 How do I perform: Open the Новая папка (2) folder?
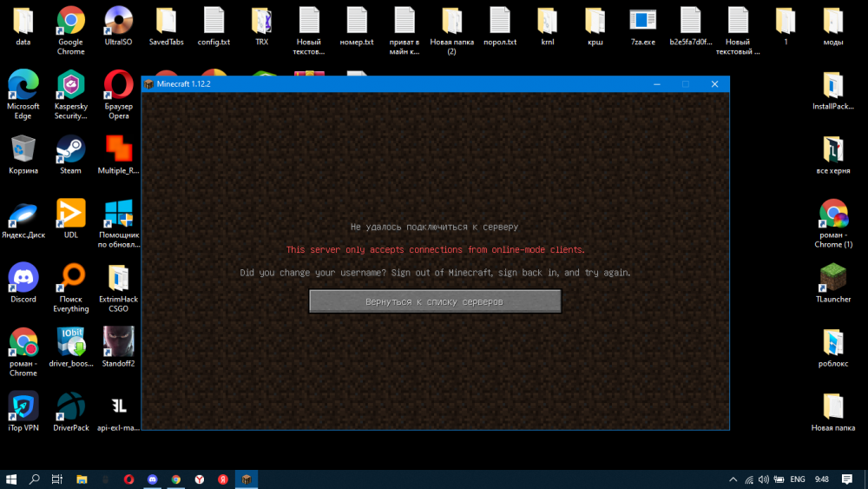click(x=451, y=30)
